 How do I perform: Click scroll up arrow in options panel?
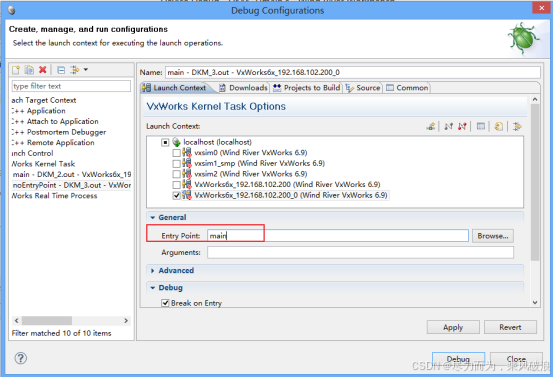tap(535, 99)
